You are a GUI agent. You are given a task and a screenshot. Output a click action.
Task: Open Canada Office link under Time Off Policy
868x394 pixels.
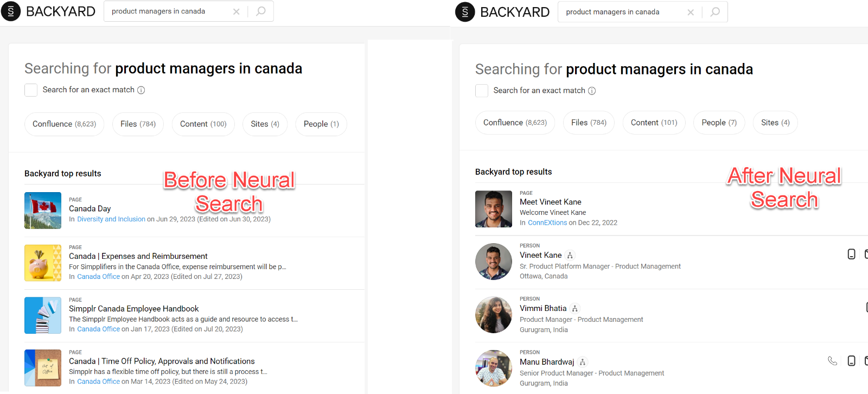[x=98, y=382]
